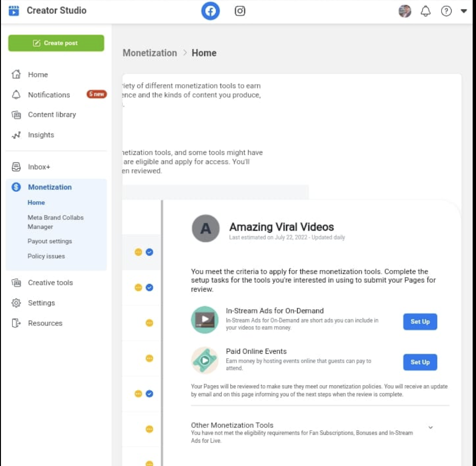
Task: Click the Paid Online Events ticket icon
Action: click(205, 360)
